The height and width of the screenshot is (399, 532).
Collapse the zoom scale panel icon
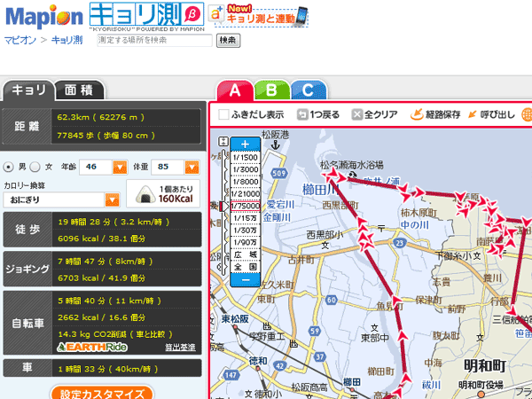223,141
